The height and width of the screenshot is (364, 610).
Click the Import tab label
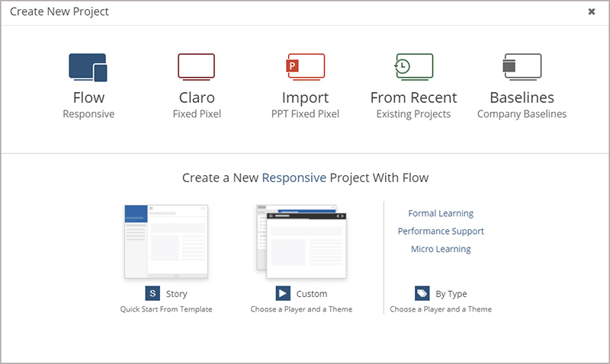[x=305, y=97]
